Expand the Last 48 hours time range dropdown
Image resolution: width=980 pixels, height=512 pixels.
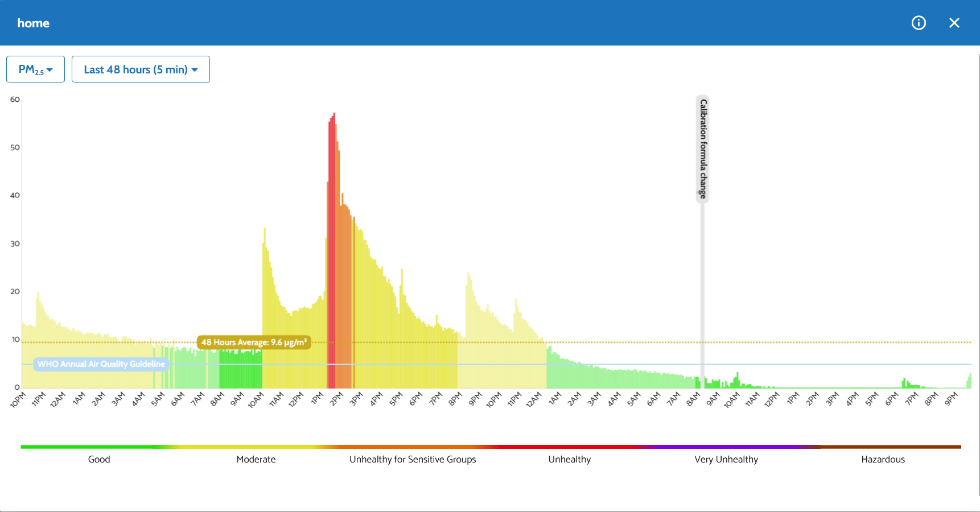click(141, 69)
